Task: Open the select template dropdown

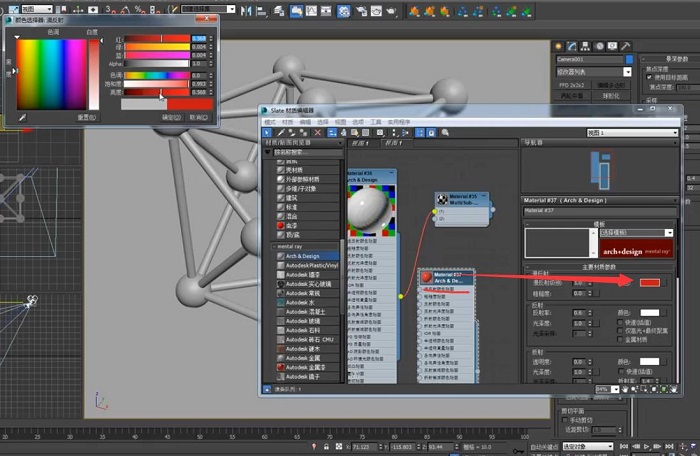Action: tap(636, 233)
